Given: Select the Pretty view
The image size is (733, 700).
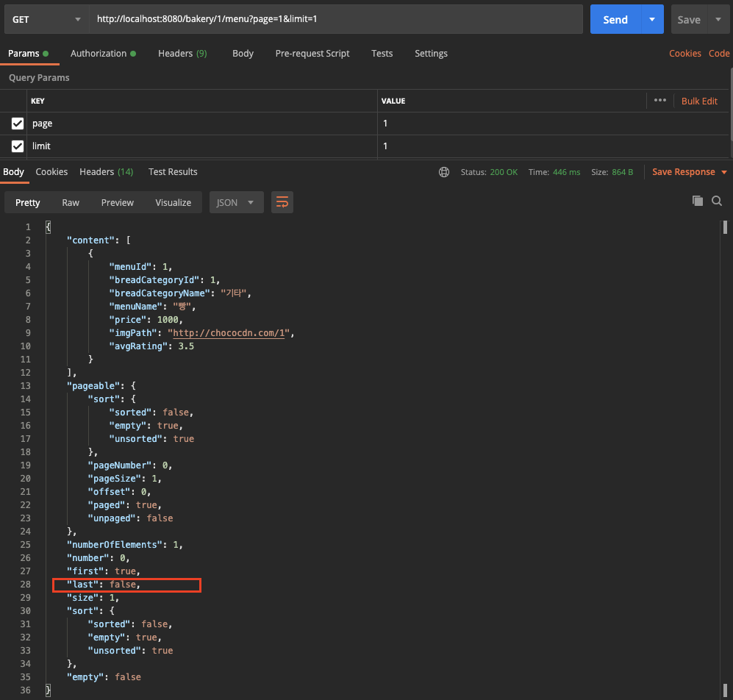Looking at the screenshot, I should (28, 202).
